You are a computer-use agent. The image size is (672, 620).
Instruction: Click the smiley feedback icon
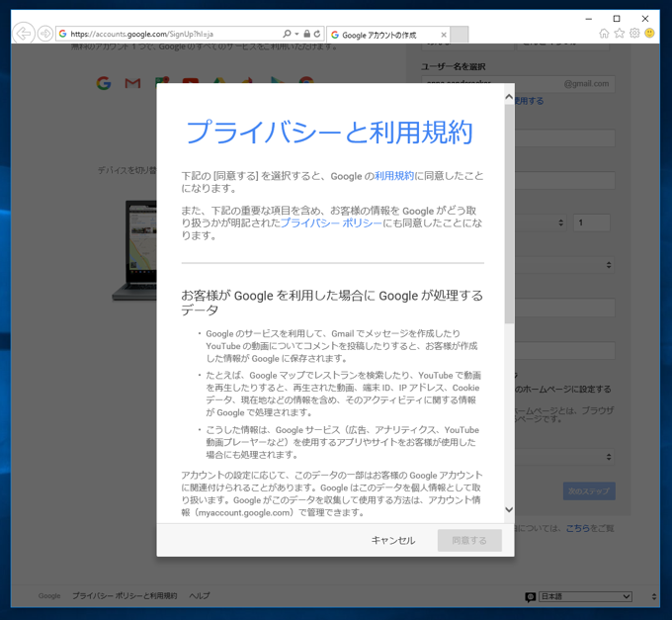pyautogui.click(x=649, y=33)
